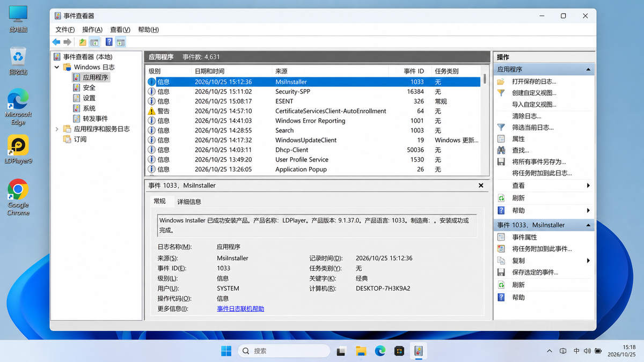Open Google Chrome desktop shortcut
The height and width of the screenshot is (362, 644).
click(x=18, y=197)
